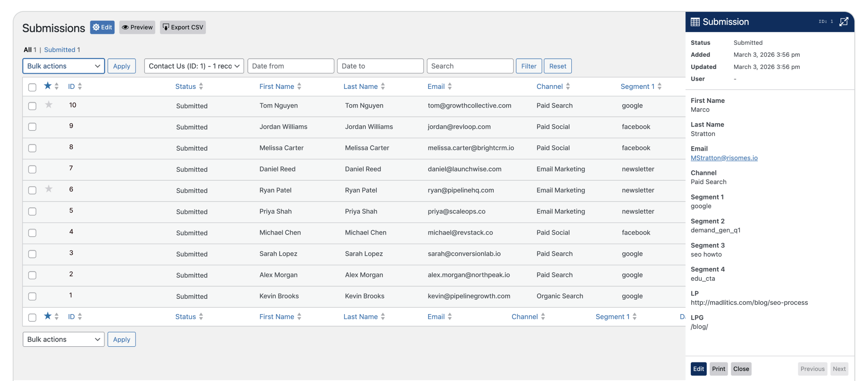Screen dimensions: 868x381
Task: Check the row for Jordan Williams
Action: (x=32, y=127)
